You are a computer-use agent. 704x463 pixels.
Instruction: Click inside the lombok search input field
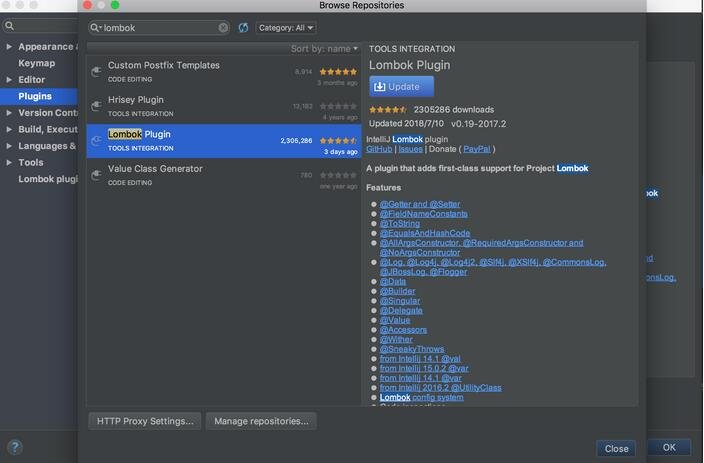(x=158, y=28)
